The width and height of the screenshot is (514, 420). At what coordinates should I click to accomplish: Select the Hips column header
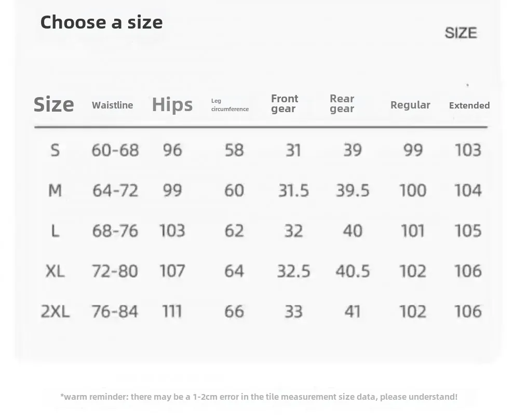pos(172,105)
